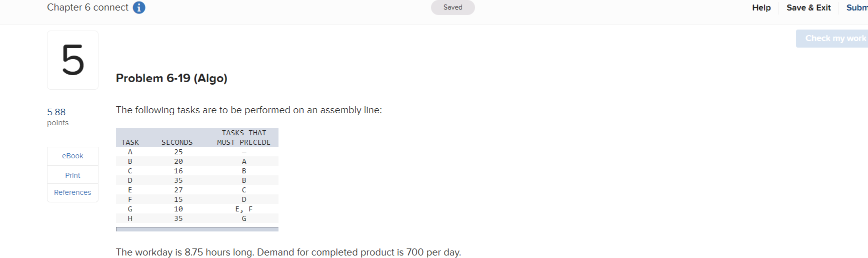Click the TASK column header
The width and height of the screenshot is (868, 258).
130,142
